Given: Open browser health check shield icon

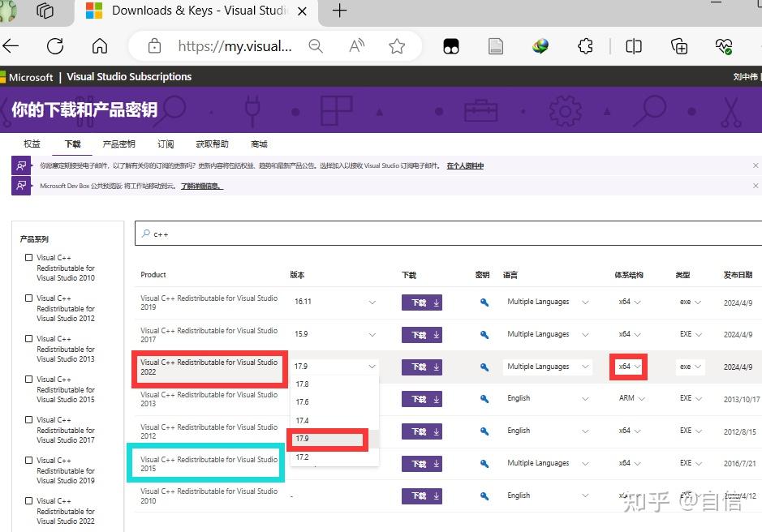Looking at the screenshot, I should (725, 46).
